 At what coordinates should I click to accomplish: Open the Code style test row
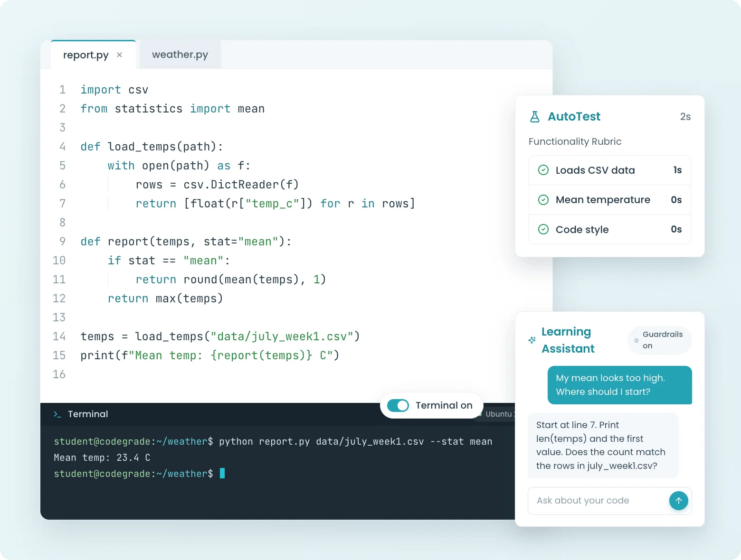tap(610, 229)
